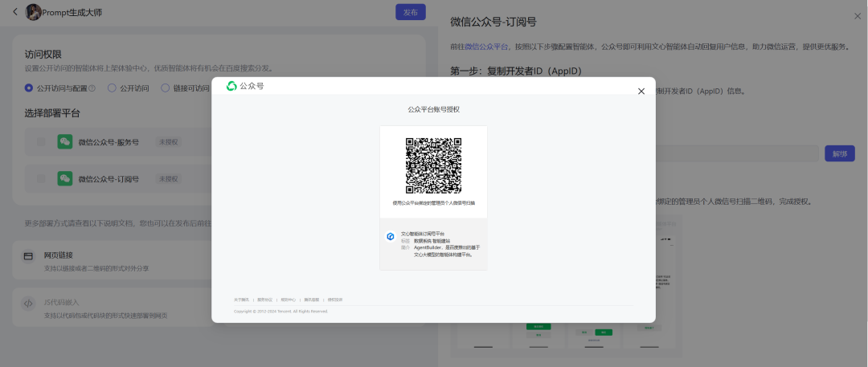Click the AppID input field beside 解绑
Screen dimensions: 868x367
(736, 154)
